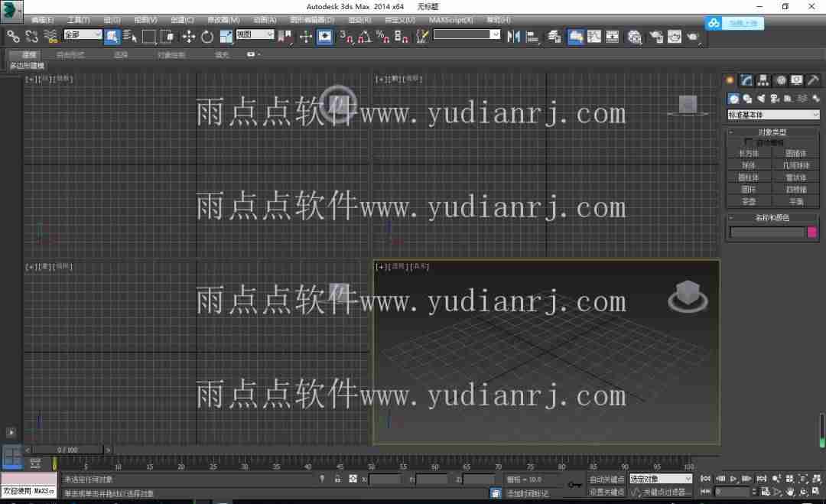Image resolution: width=826 pixels, height=504 pixels.
Task: Switch to the Hierarchy panel tab
Action: point(763,80)
